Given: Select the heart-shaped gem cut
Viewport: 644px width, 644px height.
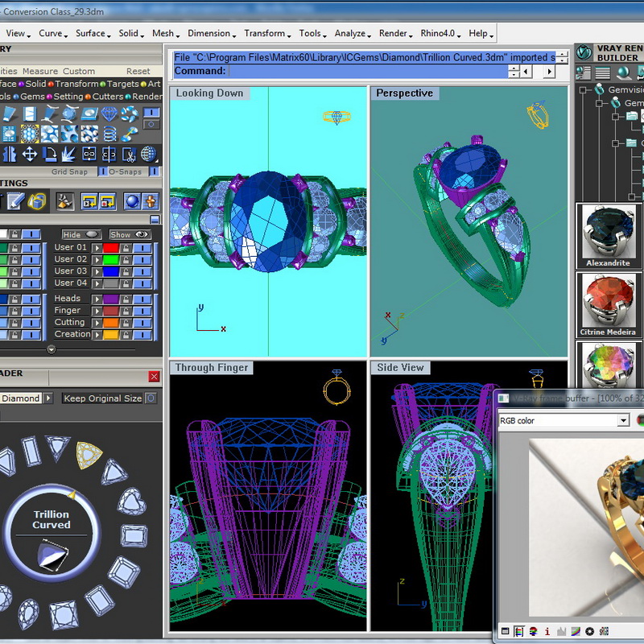Looking at the screenshot, I should 131,502.
